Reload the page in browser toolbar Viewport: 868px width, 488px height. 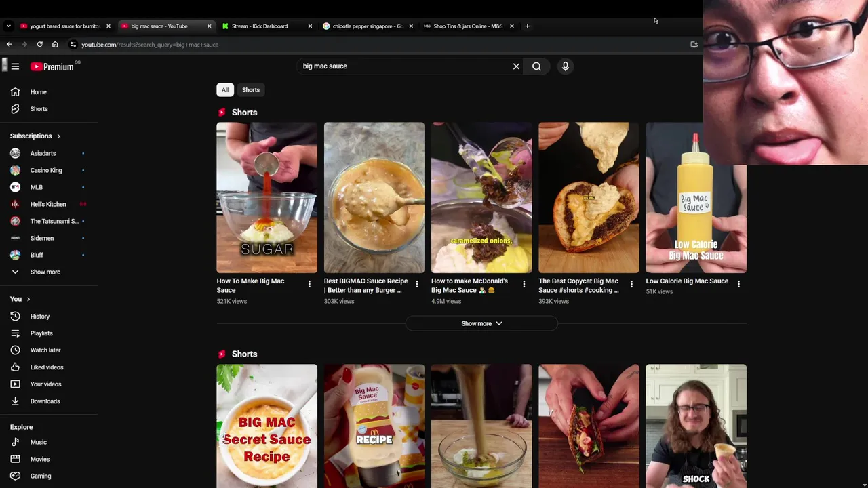pyautogui.click(x=40, y=45)
